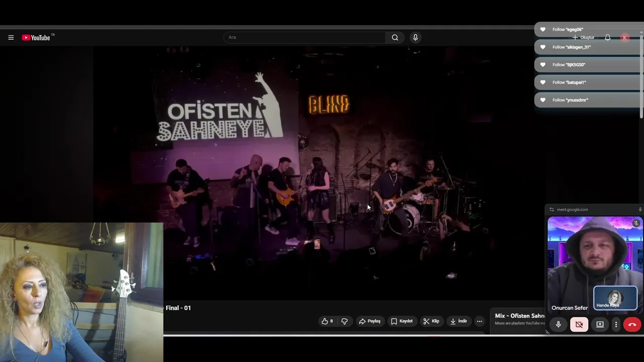
Task: Toggle microphone in Google Meet window
Action: click(x=558, y=325)
